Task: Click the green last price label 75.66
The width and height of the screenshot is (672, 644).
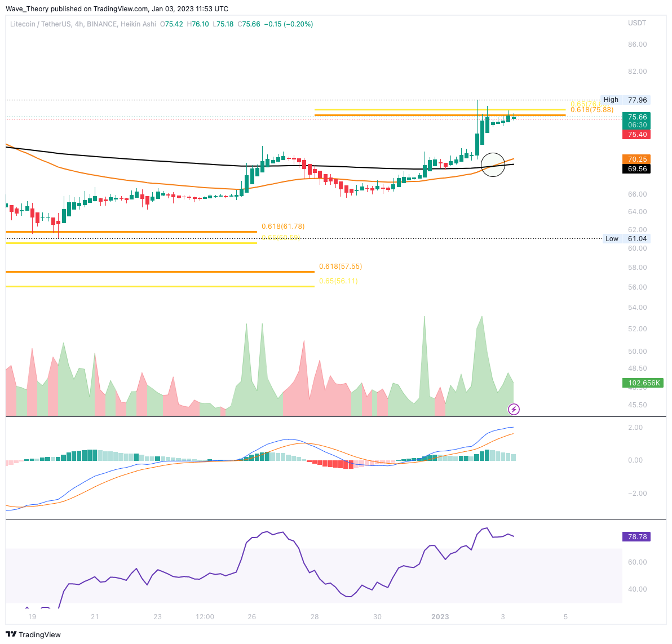Action: [x=636, y=117]
